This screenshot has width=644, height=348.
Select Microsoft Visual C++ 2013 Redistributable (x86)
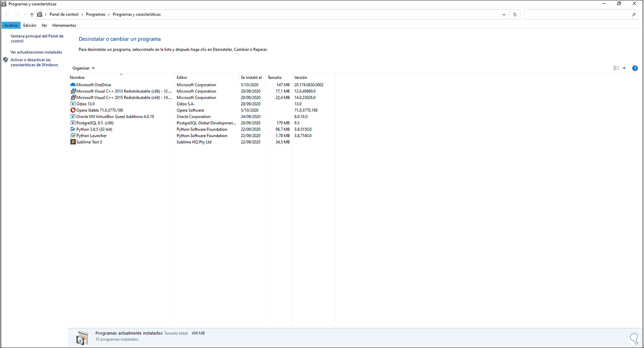(x=125, y=91)
